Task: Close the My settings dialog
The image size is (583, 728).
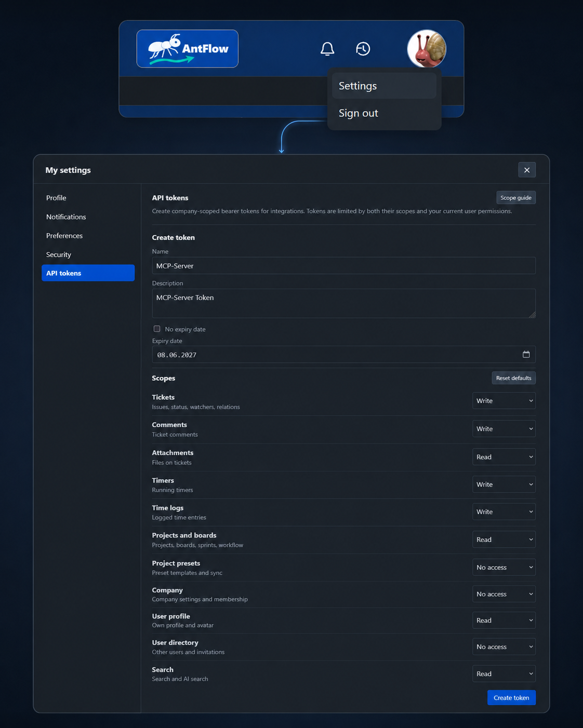Action: click(527, 170)
